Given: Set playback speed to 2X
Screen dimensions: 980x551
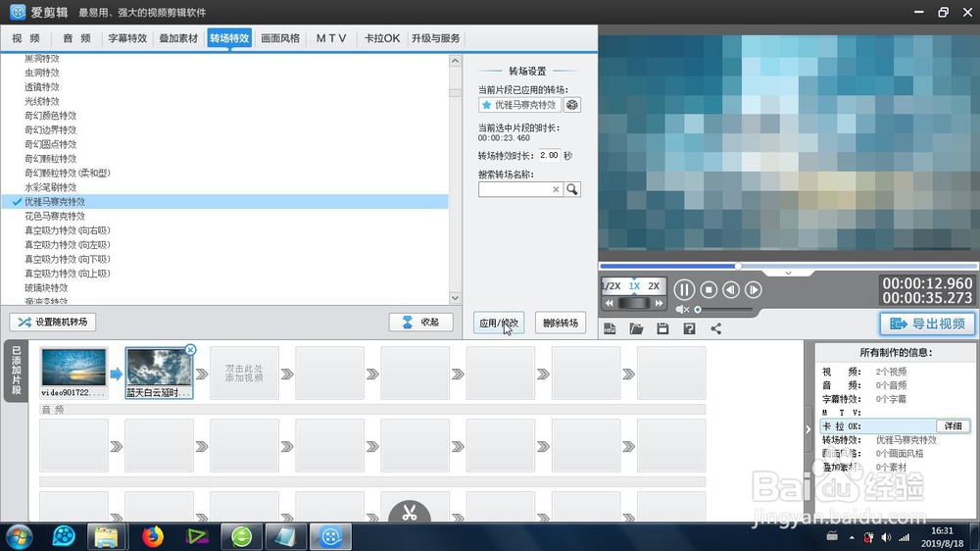Looking at the screenshot, I should [x=654, y=286].
